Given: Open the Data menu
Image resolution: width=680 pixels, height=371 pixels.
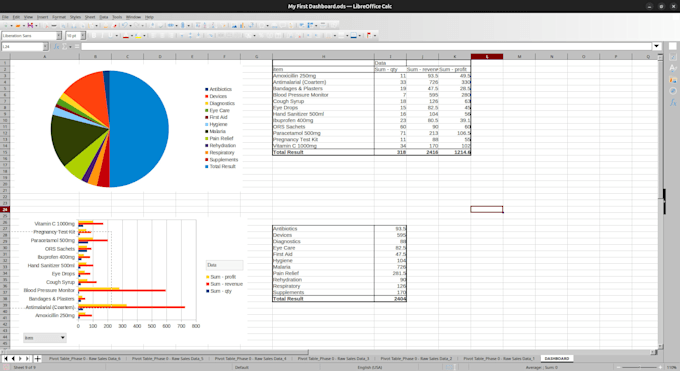Looking at the screenshot, I should point(104,17).
